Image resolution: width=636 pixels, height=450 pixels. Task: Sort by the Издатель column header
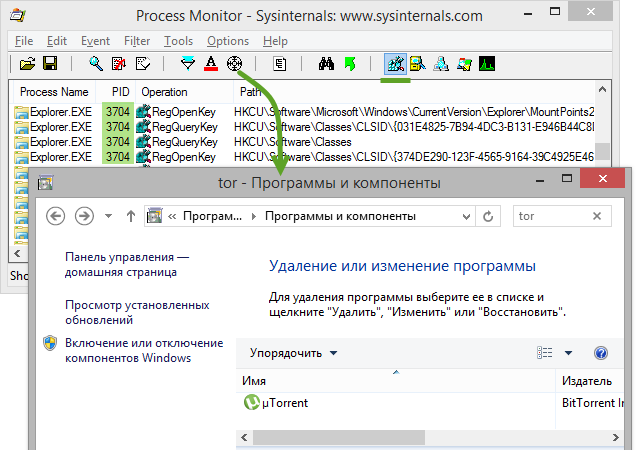click(590, 381)
